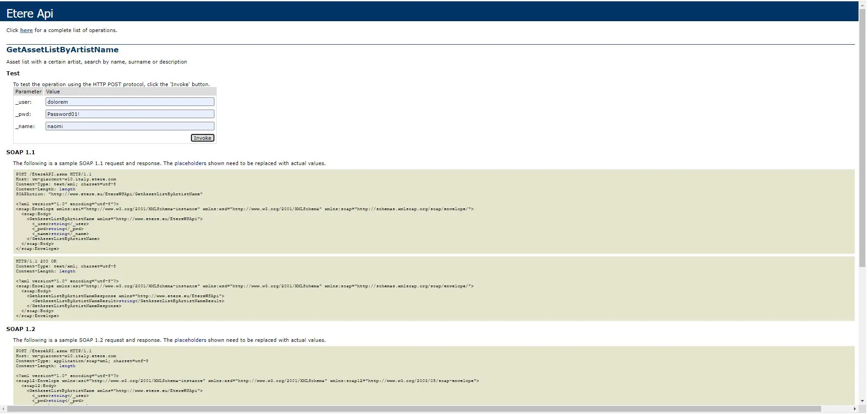This screenshot has height=414, width=868.
Task: Click the Etere Api page title
Action: pos(30,14)
